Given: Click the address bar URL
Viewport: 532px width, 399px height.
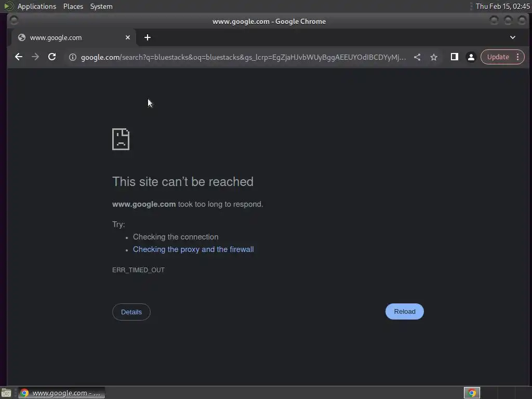Looking at the screenshot, I should click(x=243, y=57).
